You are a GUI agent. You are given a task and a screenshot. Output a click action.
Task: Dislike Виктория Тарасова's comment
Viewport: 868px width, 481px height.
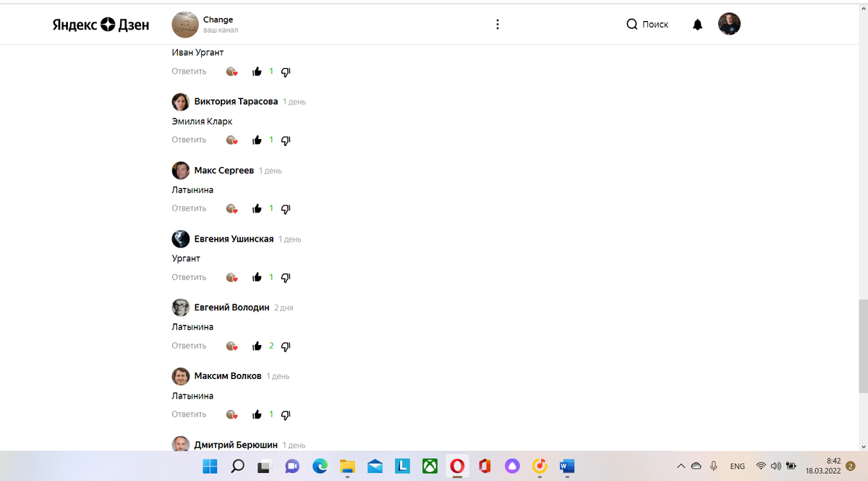coord(286,140)
